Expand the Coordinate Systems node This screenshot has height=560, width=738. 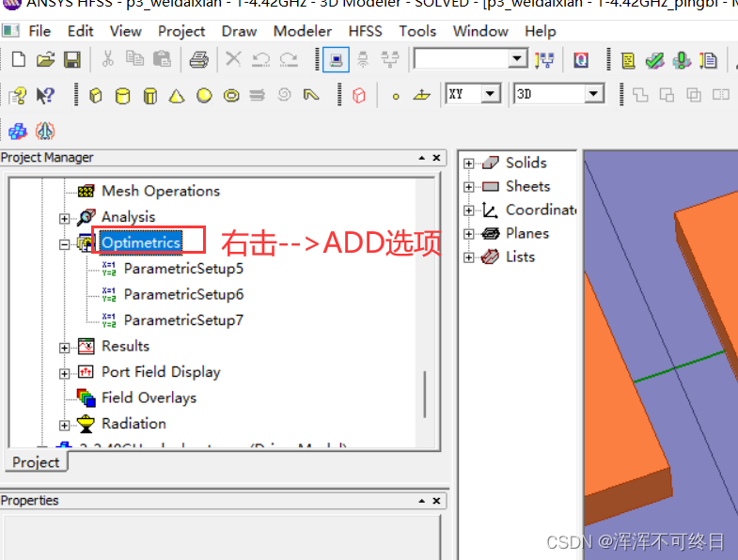pos(468,210)
